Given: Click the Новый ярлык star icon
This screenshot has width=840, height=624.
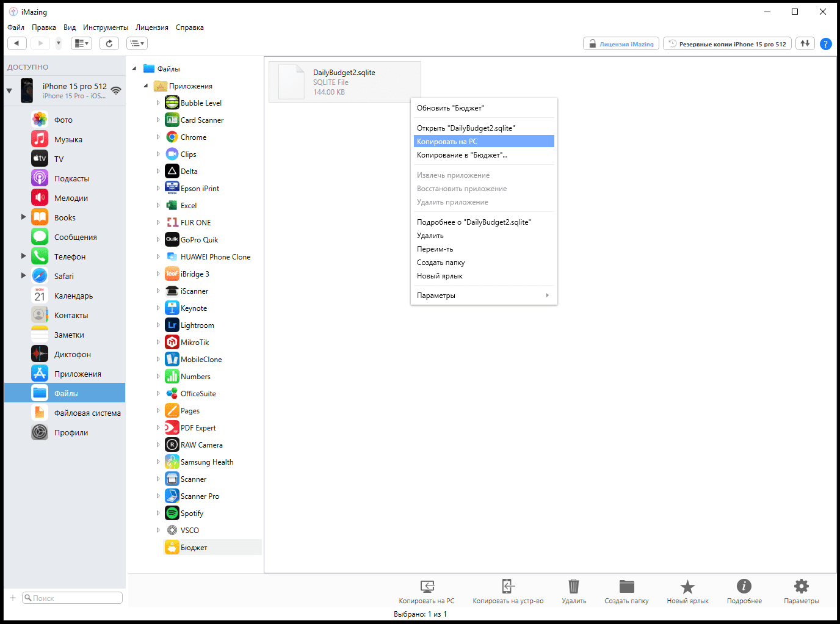Looking at the screenshot, I should point(687,591).
